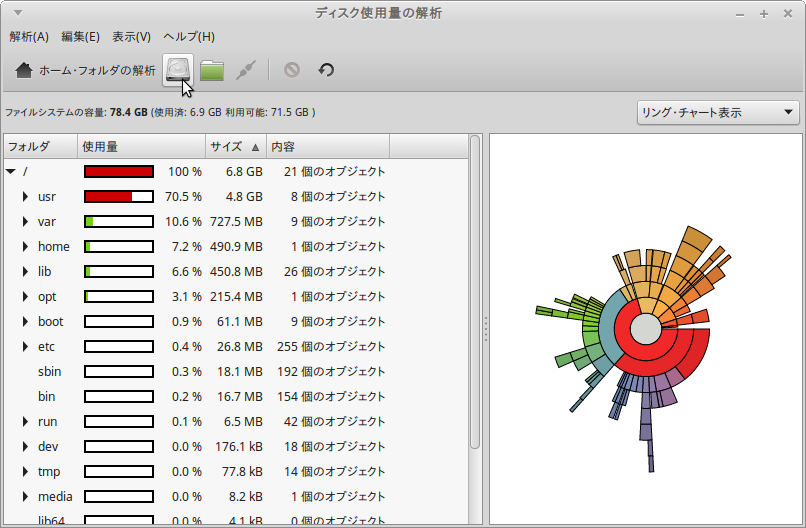Click the 100 % usage bar of root

click(x=119, y=172)
